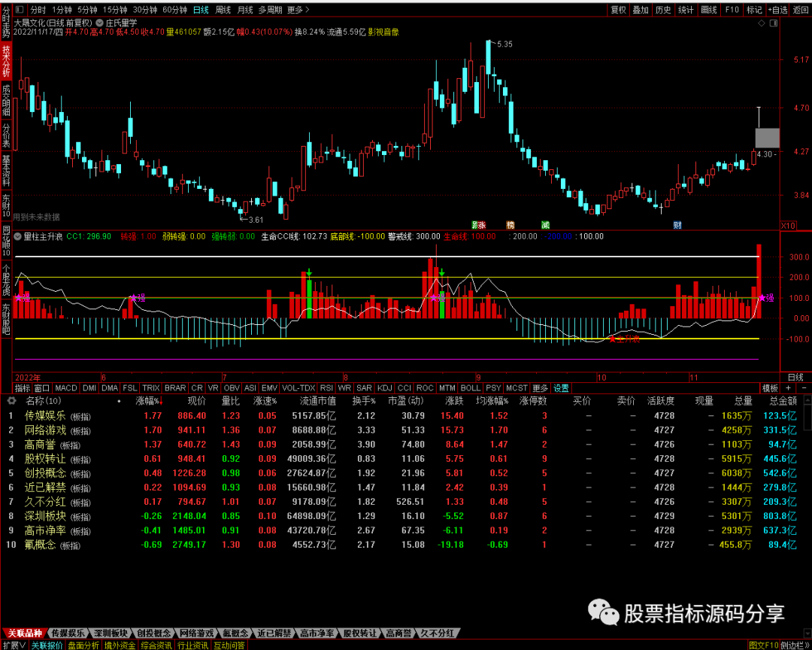812x650 pixels.
Task: Open 图文F10 at the bottom right
Action: point(764,645)
